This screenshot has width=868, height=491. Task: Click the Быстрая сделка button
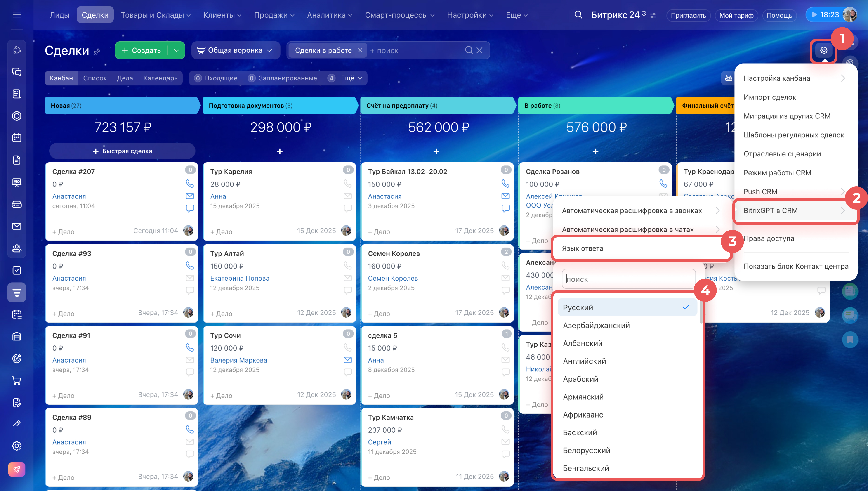click(122, 151)
